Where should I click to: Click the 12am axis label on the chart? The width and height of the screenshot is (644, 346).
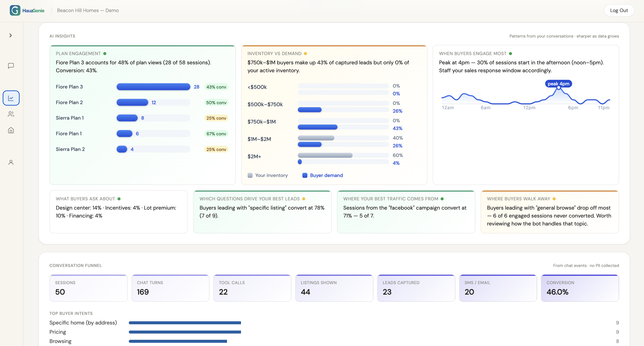(448, 108)
